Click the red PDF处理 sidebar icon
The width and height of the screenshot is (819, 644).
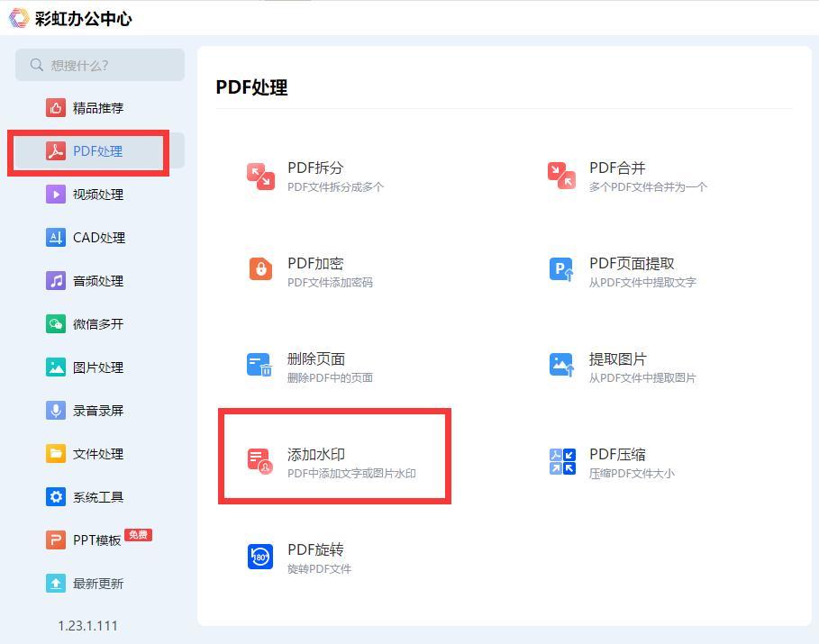(x=56, y=151)
